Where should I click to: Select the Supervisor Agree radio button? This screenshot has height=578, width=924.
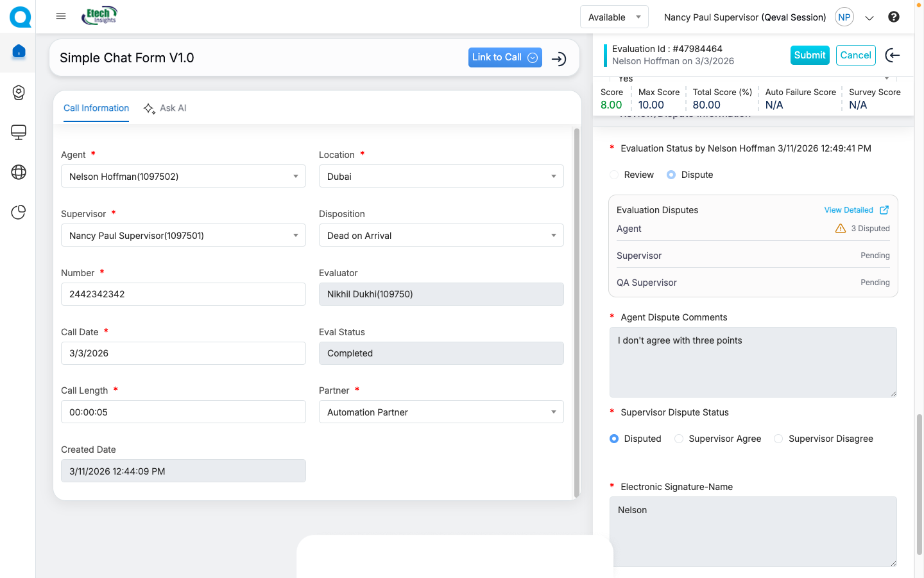pos(679,439)
